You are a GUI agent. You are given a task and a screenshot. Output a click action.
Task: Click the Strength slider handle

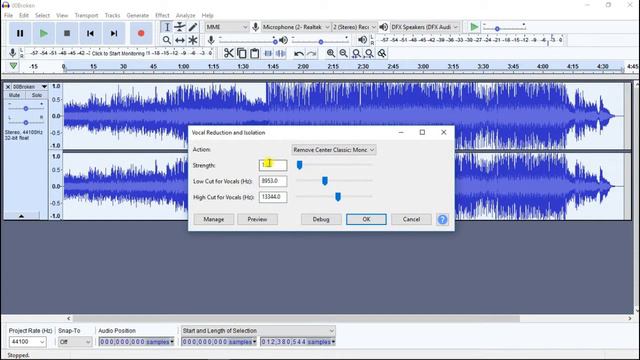click(300, 165)
